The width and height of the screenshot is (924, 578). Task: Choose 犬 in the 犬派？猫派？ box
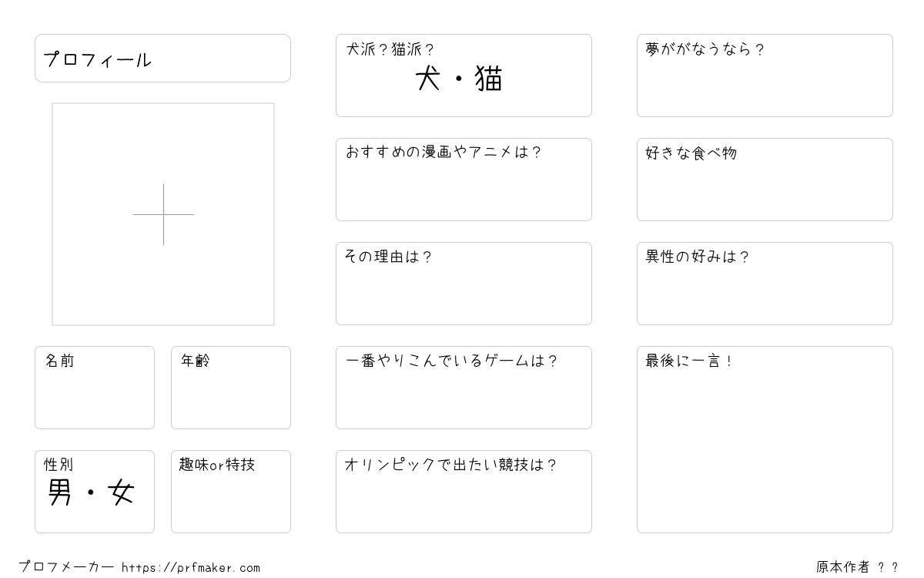coord(428,79)
